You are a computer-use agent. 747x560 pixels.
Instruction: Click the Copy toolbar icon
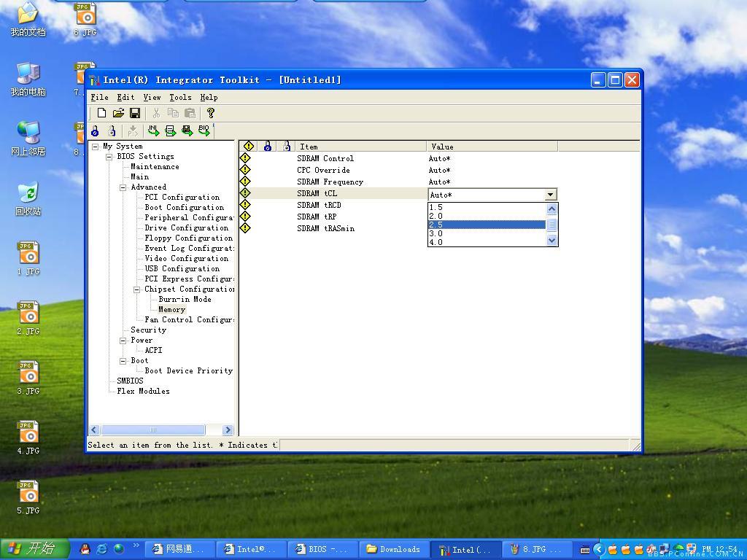click(173, 113)
